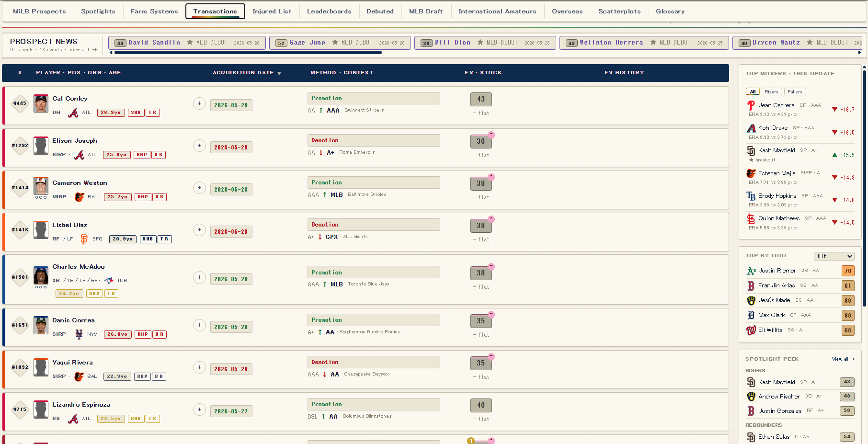Image resolution: width=868 pixels, height=444 pixels.
Task: Click the Phillies logo next to Jean Cabrera
Action: pyautogui.click(x=751, y=105)
